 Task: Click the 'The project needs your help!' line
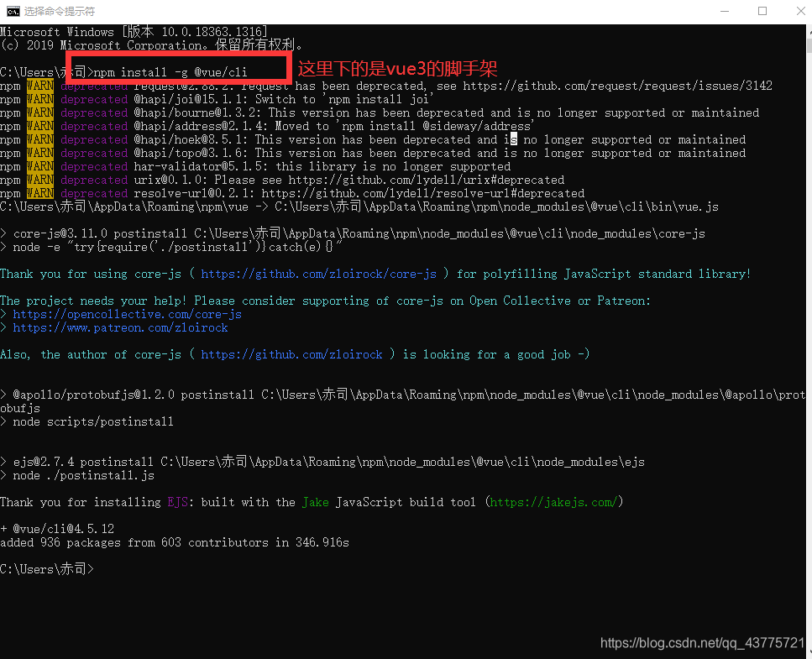coord(325,301)
